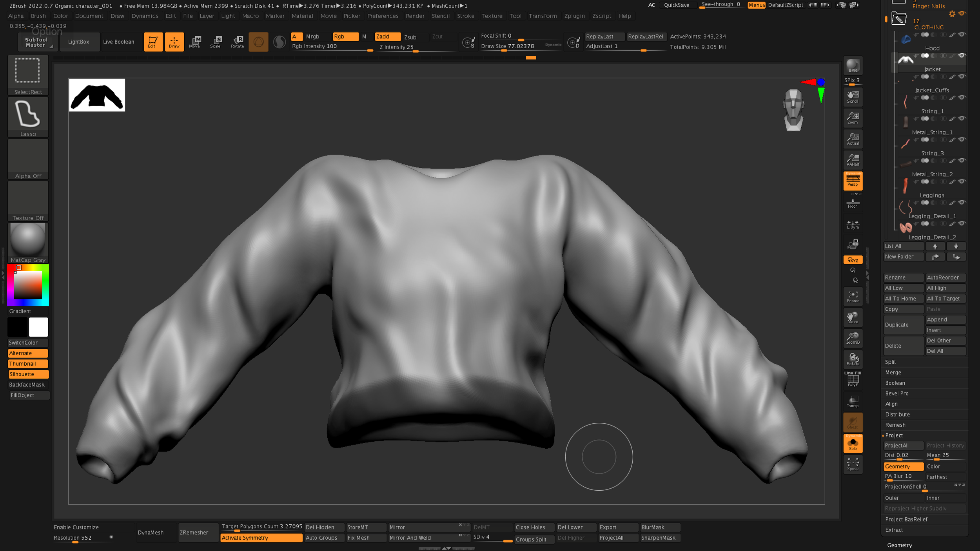Open the Zplugin menu
The width and height of the screenshot is (980, 551).
pos(574,16)
